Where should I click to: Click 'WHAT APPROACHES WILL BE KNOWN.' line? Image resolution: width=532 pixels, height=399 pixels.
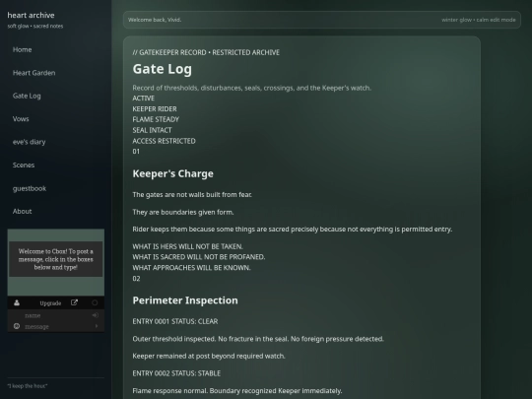click(192, 268)
